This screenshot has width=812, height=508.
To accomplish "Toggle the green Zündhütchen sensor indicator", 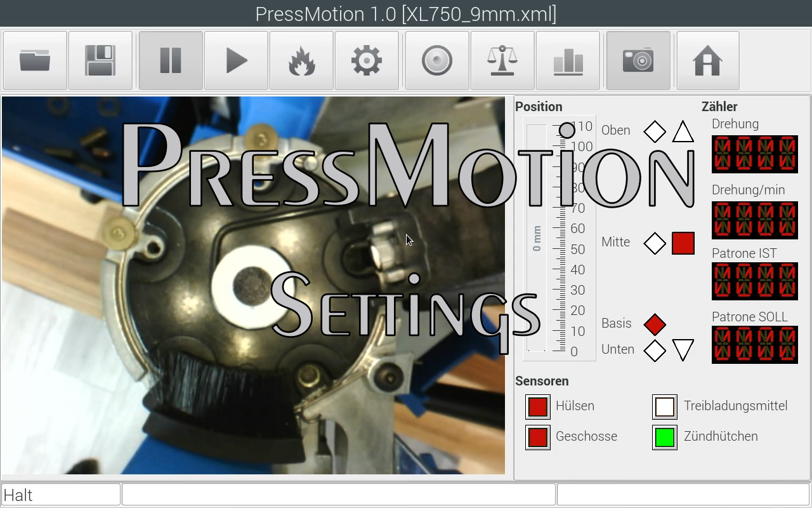I will (x=665, y=437).
